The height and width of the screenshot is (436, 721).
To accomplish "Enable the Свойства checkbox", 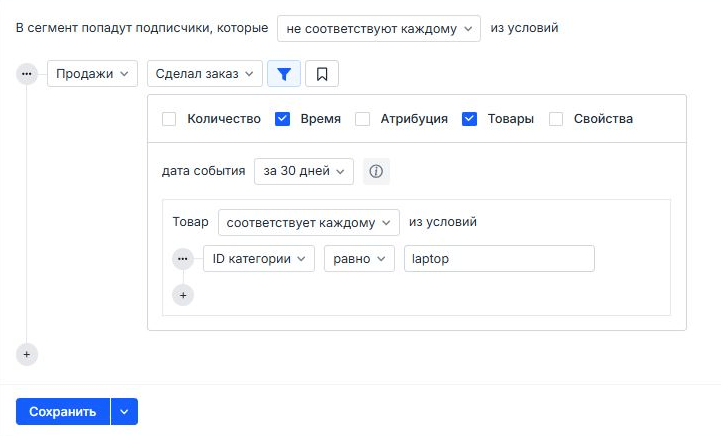I will [556, 119].
